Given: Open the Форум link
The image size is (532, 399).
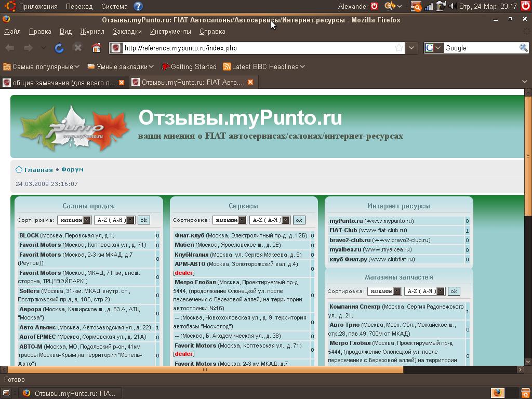Looking at the screenshot, I should (x=72, y=169).
